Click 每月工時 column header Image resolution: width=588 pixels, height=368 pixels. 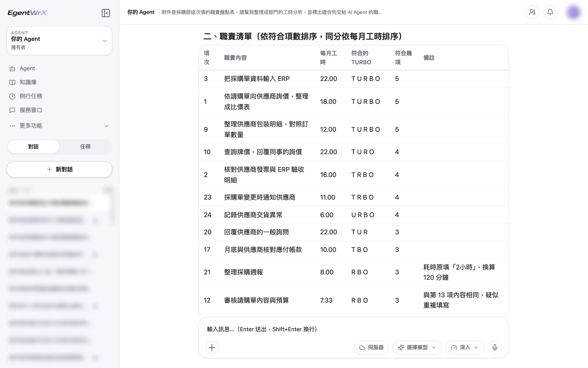[x=329, y=58]
